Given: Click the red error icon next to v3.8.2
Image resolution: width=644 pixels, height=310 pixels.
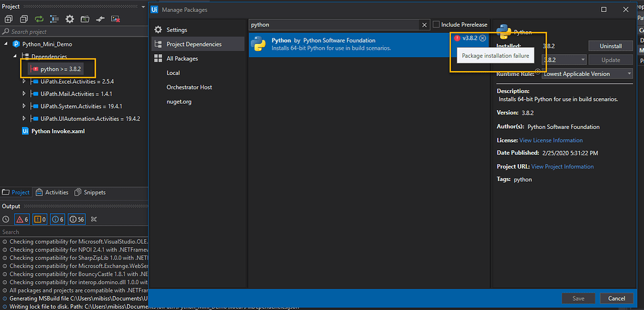Looking at the screenshot, I should pyautogui.click(x=457, y=38).
